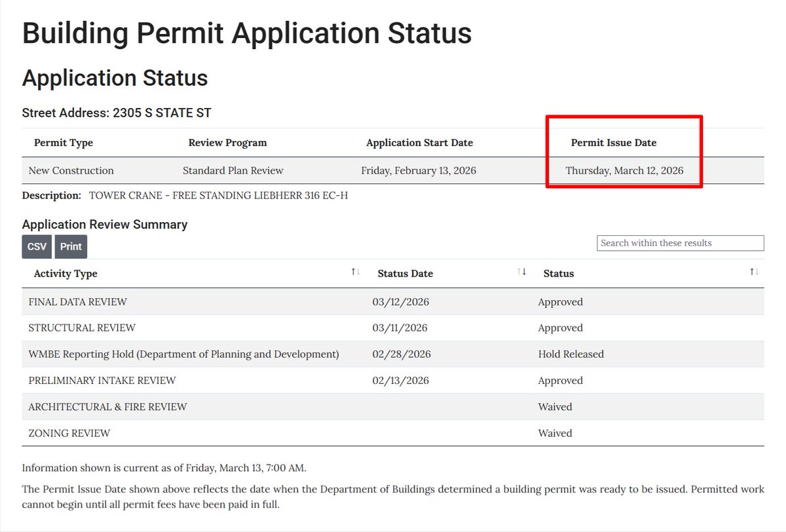Sort by Activity Type arrows icon
The width and height of the screenshot is (786, 532).
pos(356,272)
